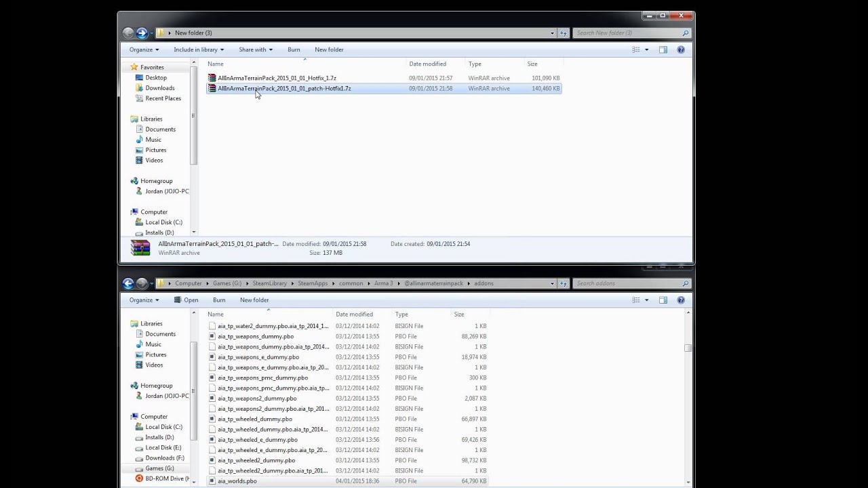
Task: Click Burn in addons window toolbar
Action: click(x=219, y=300)
